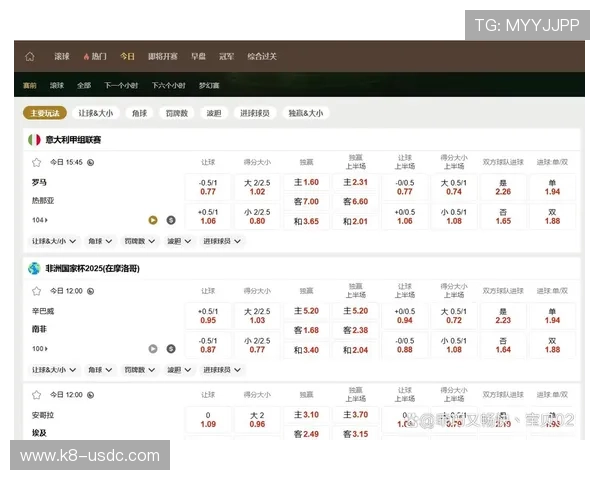
Task: Open the 热门 hot section with flame icon
Action: 95,57
